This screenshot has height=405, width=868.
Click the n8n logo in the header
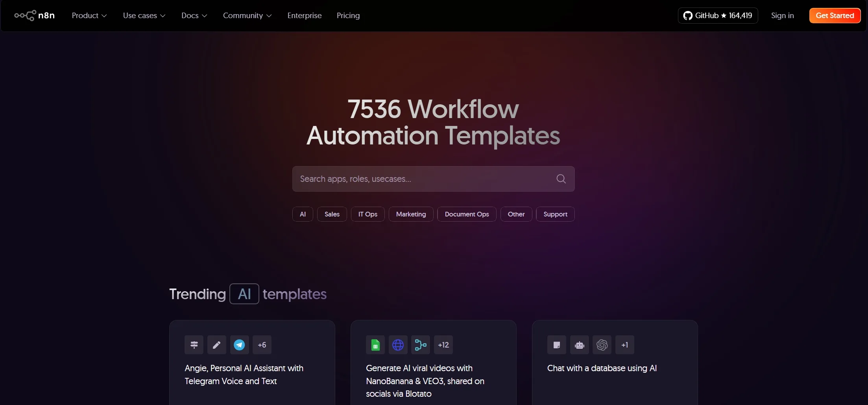pos(35,15)
